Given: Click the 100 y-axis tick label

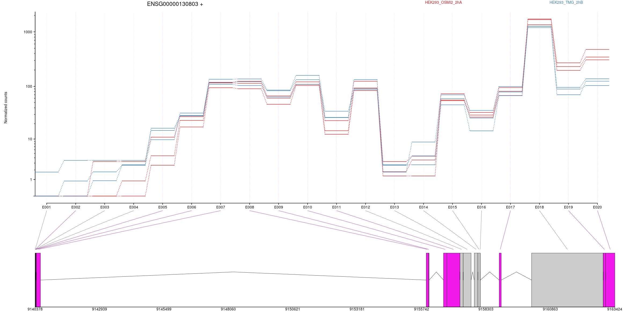Looking at the screenshot, I should 29,86.
